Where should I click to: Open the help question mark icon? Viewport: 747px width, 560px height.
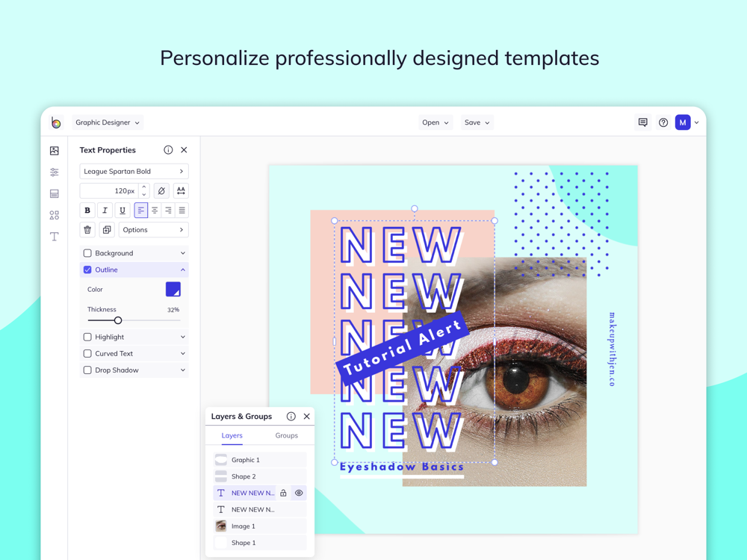coord(663,122)
